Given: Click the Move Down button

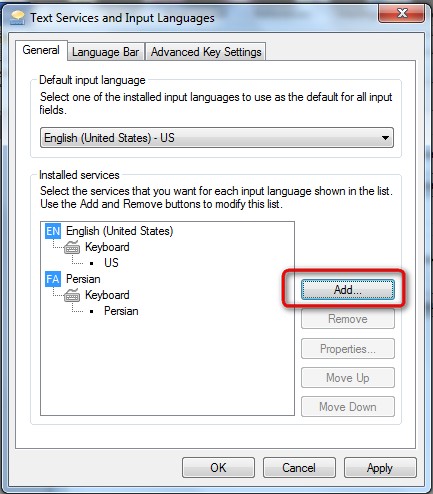Looking at the screenshot, I should [x=348, y=407].
